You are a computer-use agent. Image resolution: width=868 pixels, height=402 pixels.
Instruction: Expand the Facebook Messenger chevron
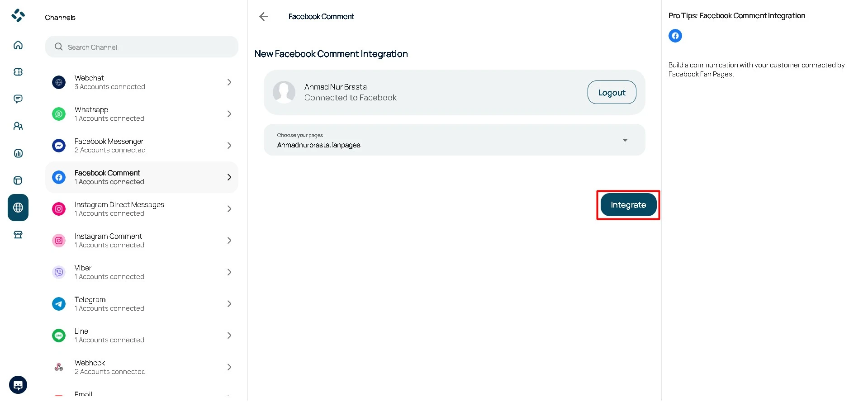pos(229,146)
